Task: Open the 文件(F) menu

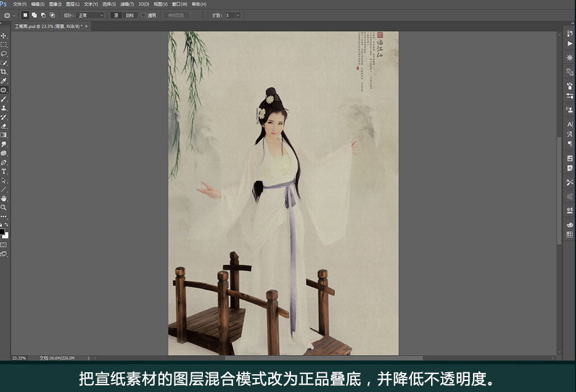Action: pos(20,4)
